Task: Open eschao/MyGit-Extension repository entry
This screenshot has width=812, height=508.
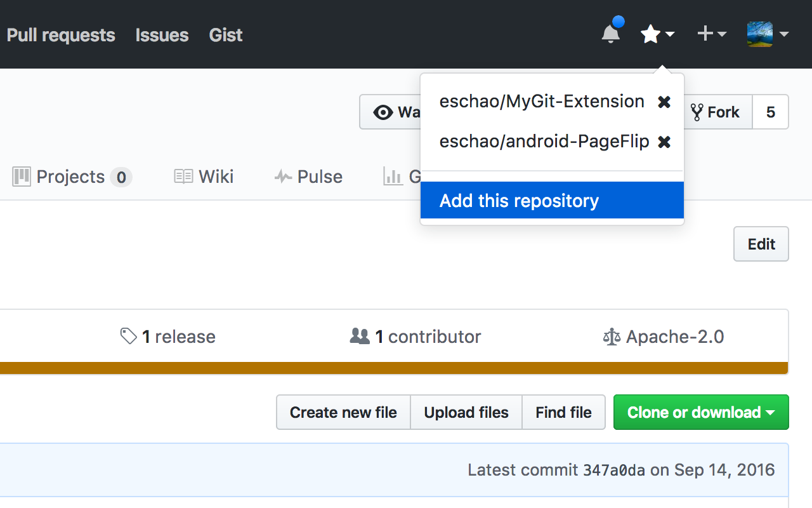Action: coord(542,102)
